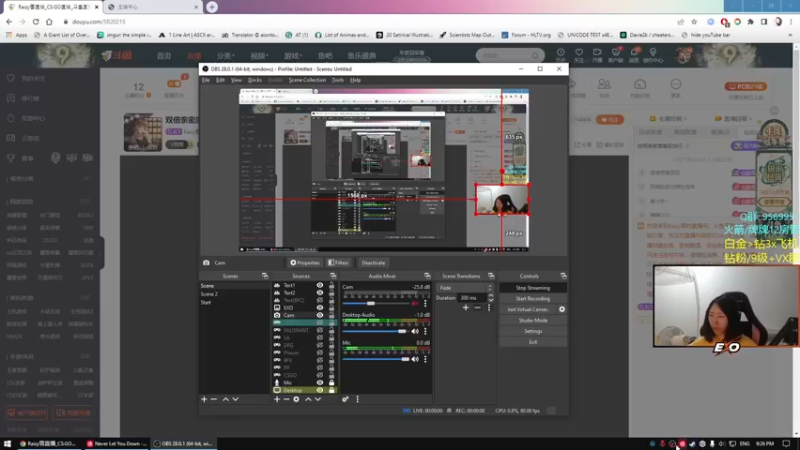
Task: Open OBS Settings from the Controls panel
Action: tap(533, 331)
